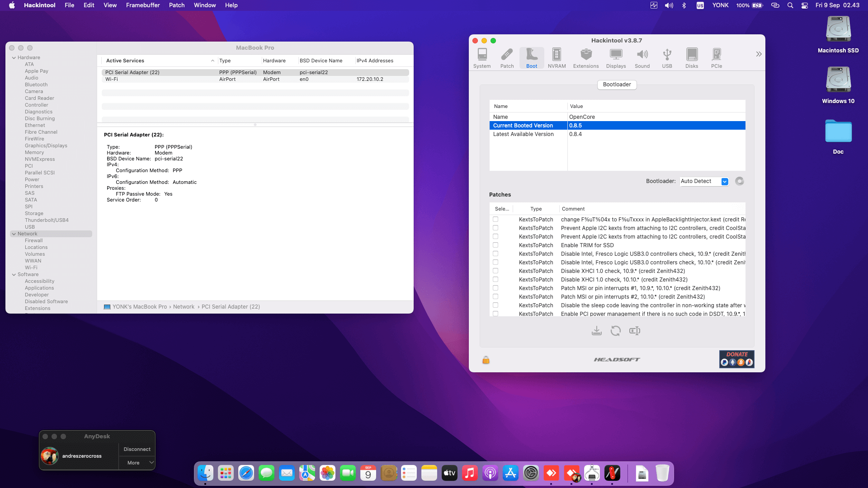This screenshot has height=488, width=868.
Task: Open the USB section
Action: (667, 58)
